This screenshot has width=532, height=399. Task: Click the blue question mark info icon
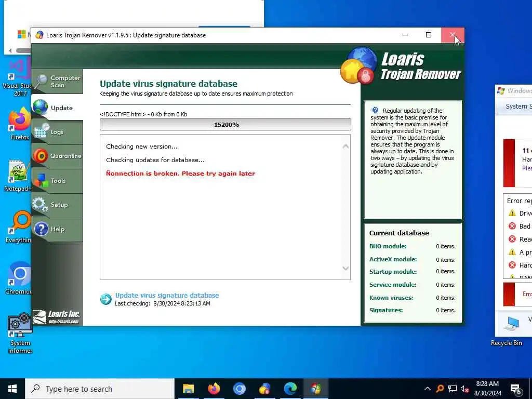click(x=375, y=110)
